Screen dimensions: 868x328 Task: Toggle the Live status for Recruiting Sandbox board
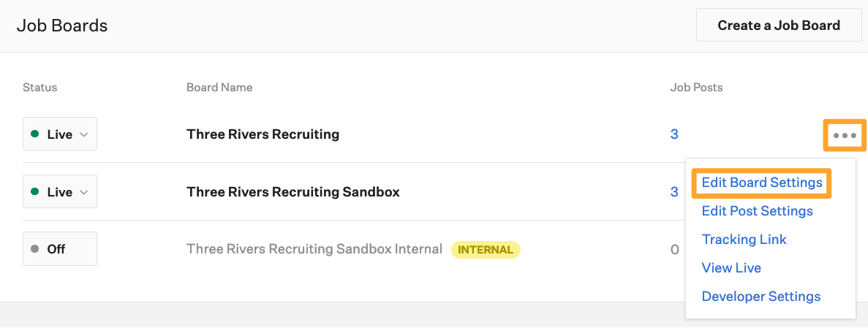60,191
